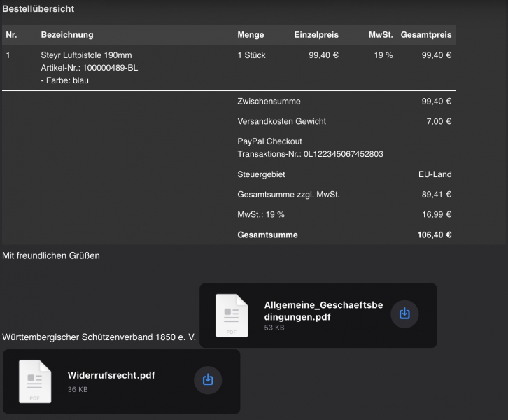The image size is (508, 420).
Task: Click the MwSt. column header
Action: click(381, 35)
